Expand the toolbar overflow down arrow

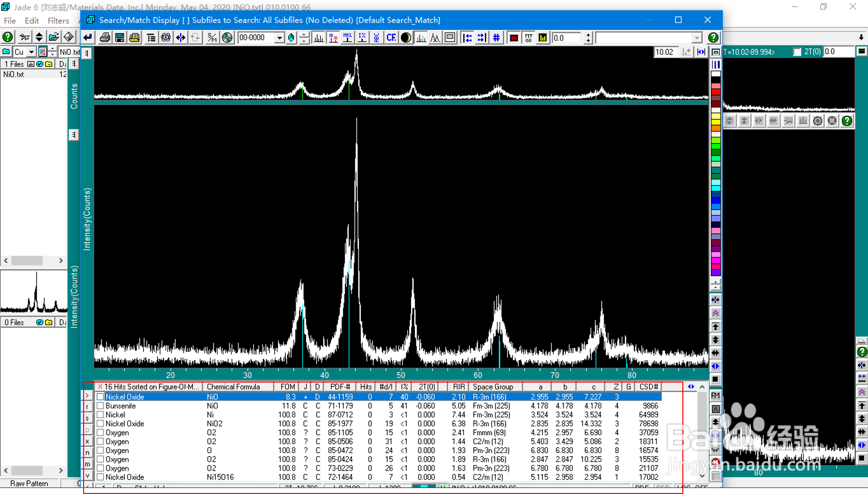coord(861,37)
